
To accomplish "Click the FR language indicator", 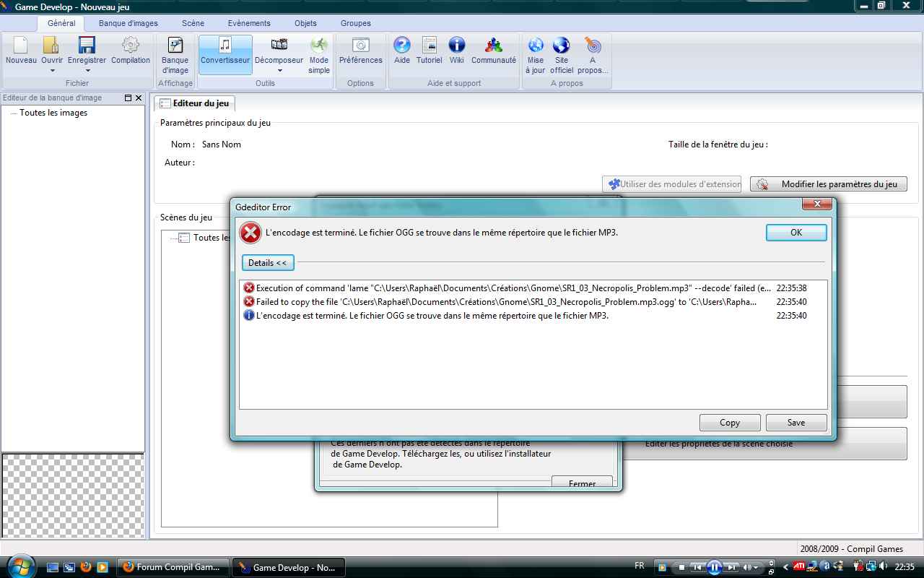I will pyautogui.click(x=640, y=566).
